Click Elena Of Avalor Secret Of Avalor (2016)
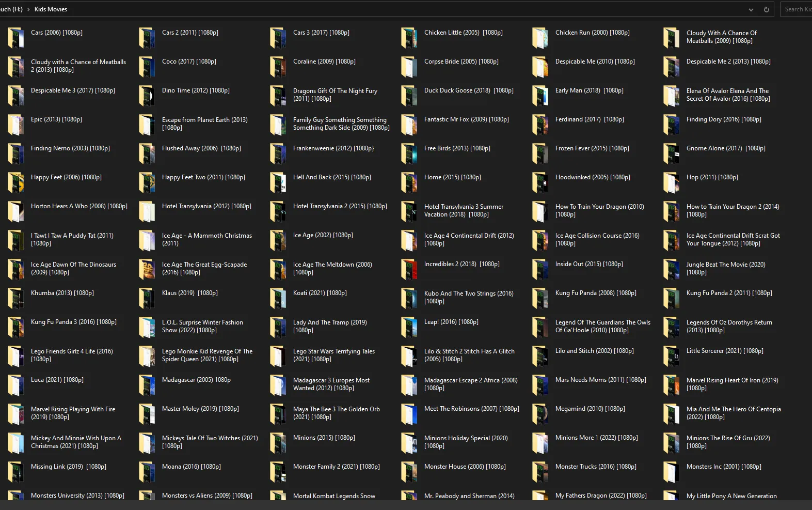The image size is (812, 510). pyautogui.click(x=728, y=95)
